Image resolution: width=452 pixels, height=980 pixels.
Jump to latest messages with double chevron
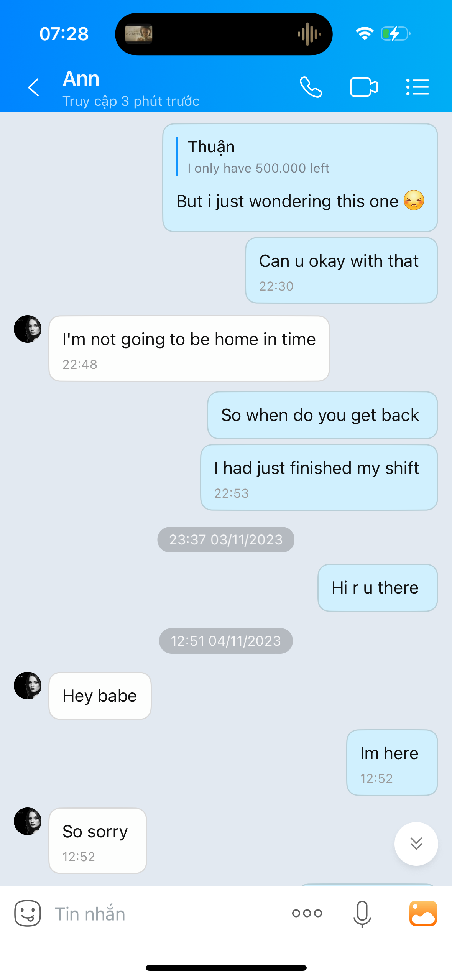tap(416, 844)
